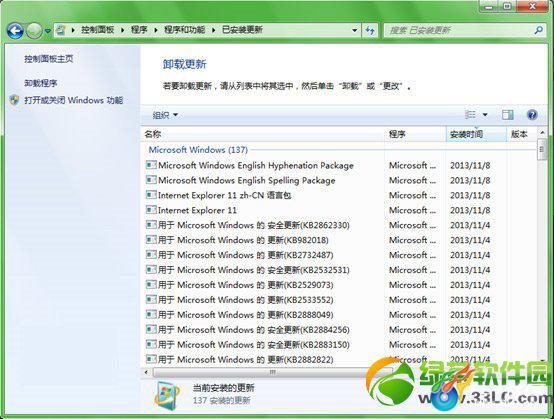Screen dimensions: 554x419
Task: Sort by the 程序 column header
Action: (415, 134)
